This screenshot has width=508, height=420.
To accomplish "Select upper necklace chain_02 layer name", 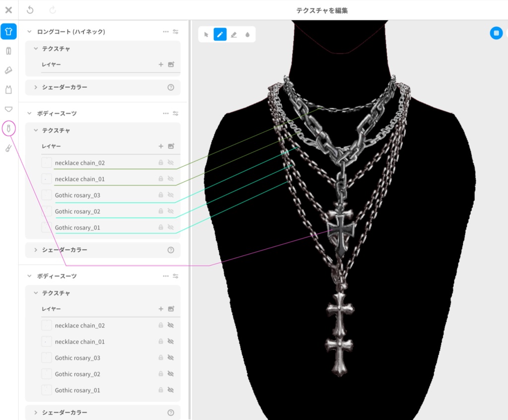I will [80, 163].
